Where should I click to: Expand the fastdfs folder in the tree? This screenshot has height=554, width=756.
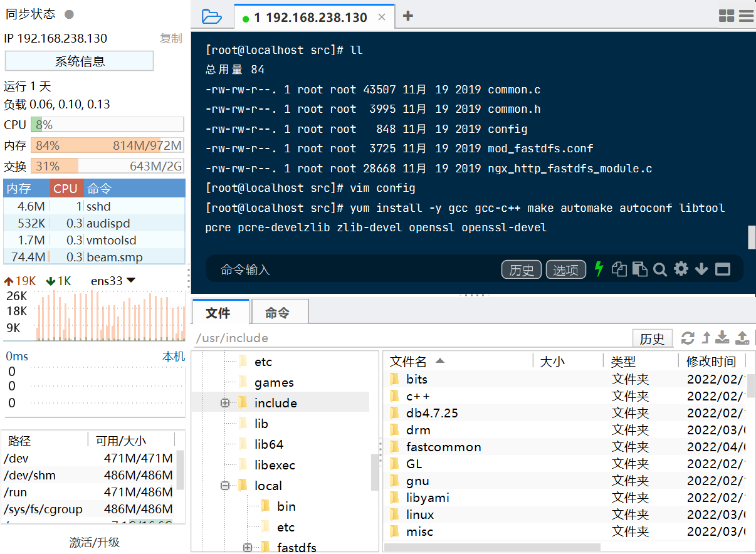(248, 548)
